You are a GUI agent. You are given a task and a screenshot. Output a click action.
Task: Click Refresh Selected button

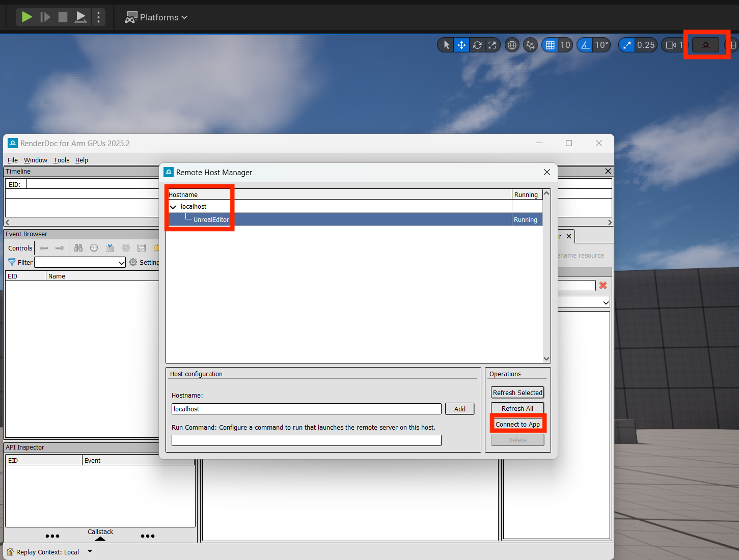pyautogui.click(x=517, y=393)
